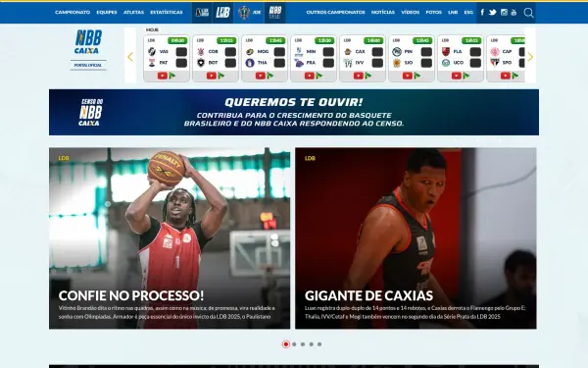
Task: Select the NBB Fast league logo tab
Action: click(x=274, y=13)
